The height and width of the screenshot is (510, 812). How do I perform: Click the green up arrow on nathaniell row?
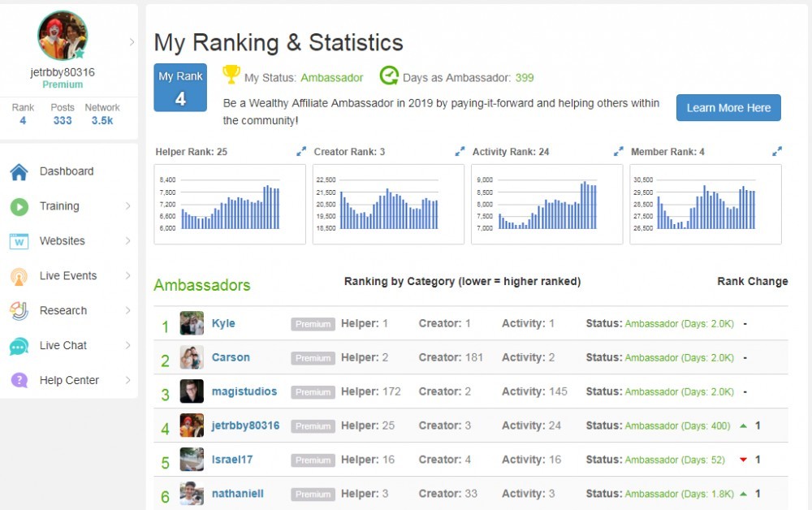pos(743,494)
